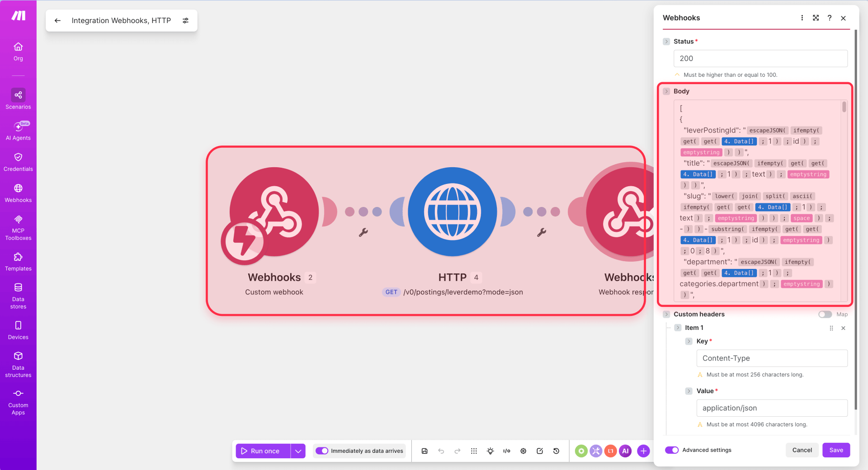
Task: Click the Status input with 200
Action: pos(760,58)
